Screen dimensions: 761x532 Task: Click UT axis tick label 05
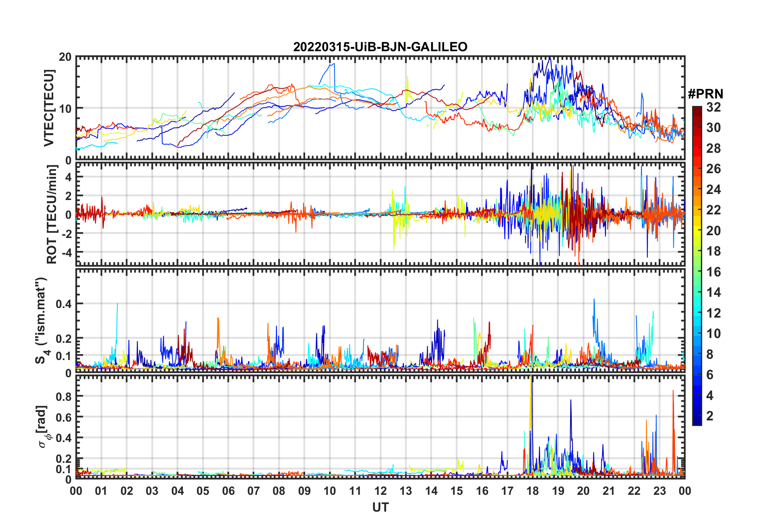203,491
